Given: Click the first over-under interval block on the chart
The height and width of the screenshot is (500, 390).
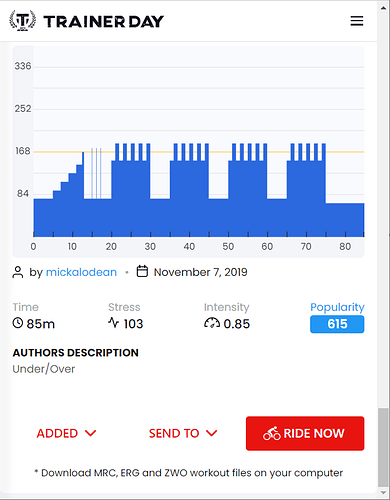Looking at the screenshot, I should [x=131, y=190].
